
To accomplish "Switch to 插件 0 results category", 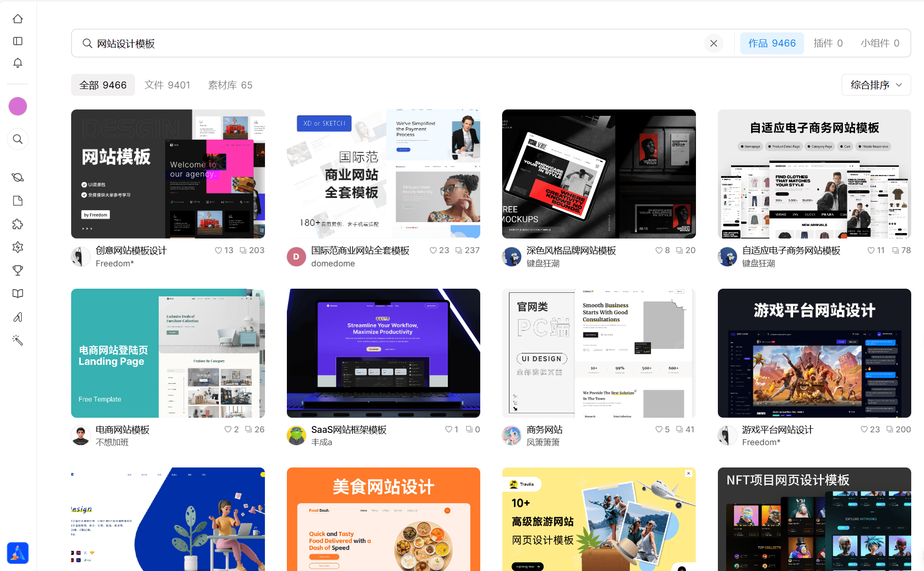I will (828, 43).
